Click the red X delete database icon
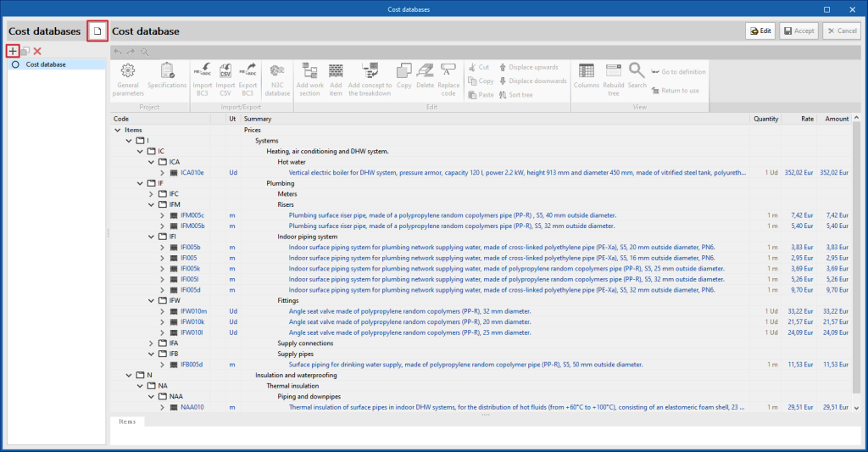This screenshot has height=452, width=868. click(37, 52)
